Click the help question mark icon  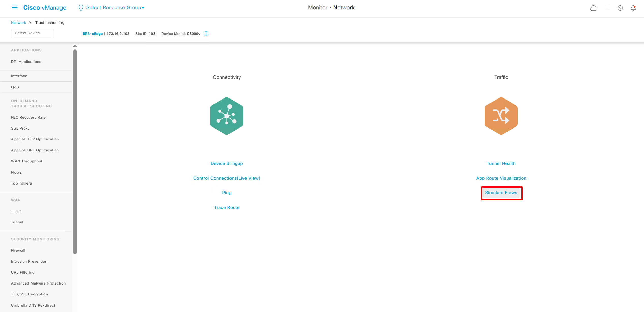coord(620,8)
